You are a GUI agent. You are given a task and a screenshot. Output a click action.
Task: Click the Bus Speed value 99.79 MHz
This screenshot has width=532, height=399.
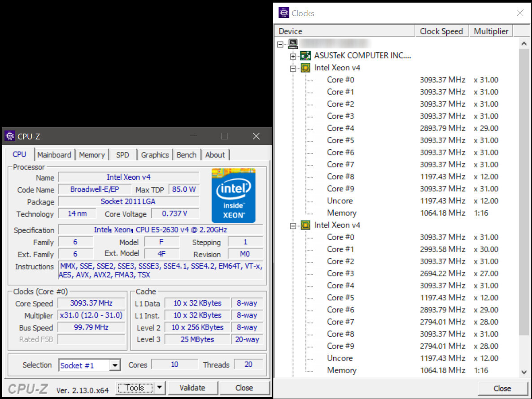(x=91, y=327)
